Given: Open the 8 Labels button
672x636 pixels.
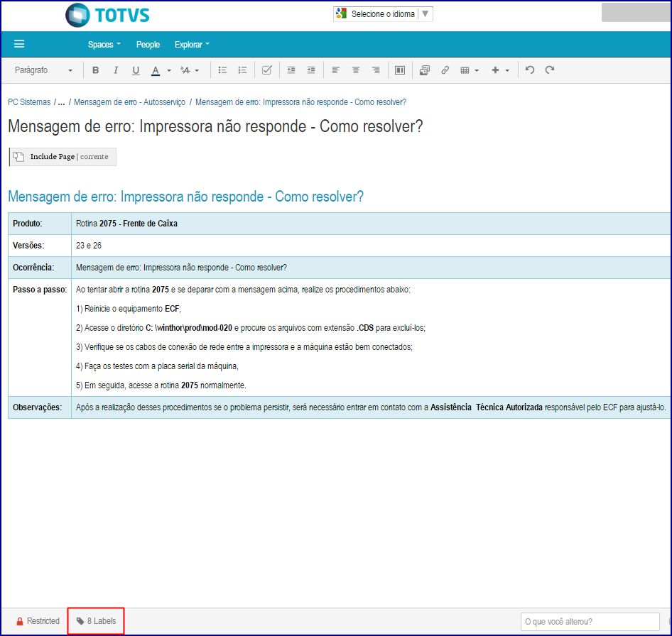Looking at the screenshot, I should pyautogui.click(x=96, y=621).
